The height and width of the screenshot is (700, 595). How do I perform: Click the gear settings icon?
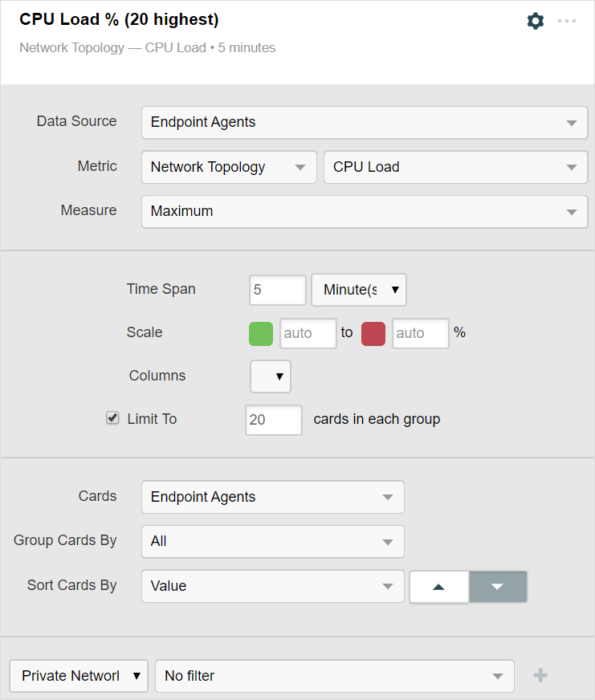535,21
